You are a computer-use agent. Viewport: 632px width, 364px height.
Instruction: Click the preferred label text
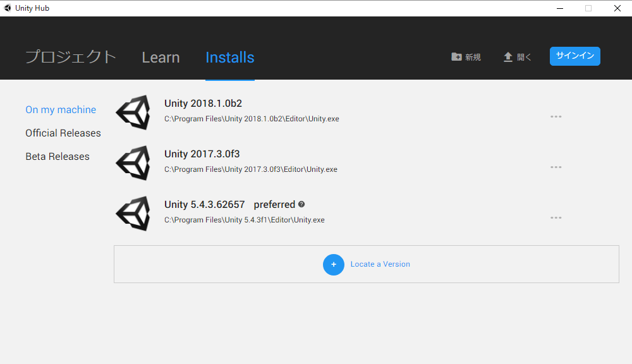[x=274, y=205]
